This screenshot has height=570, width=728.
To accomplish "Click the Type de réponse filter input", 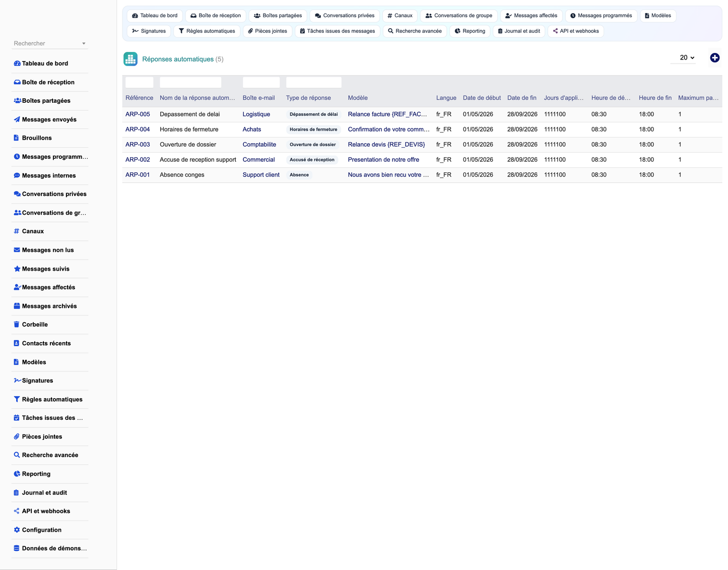I will click(x=314, y=83).
